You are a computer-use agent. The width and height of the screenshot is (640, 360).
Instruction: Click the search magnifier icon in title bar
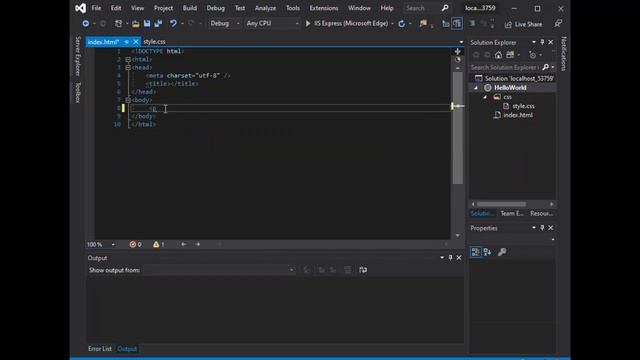445,8
